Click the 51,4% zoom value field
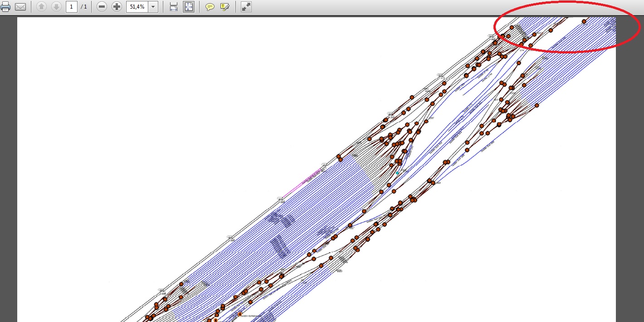The height and width of the screenshot is (322, 644). [x=137, y=7]
